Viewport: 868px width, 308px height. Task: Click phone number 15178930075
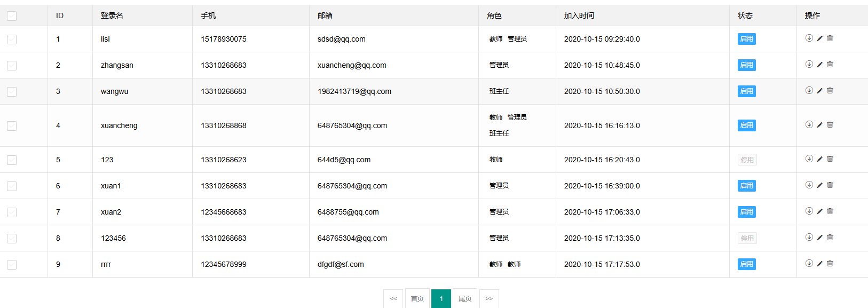pos(224,39)
